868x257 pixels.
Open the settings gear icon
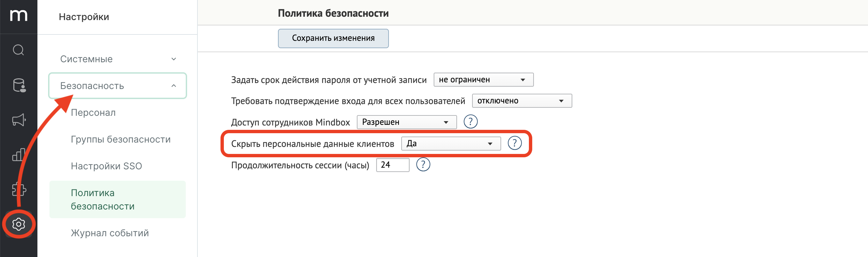pos(18,224)
